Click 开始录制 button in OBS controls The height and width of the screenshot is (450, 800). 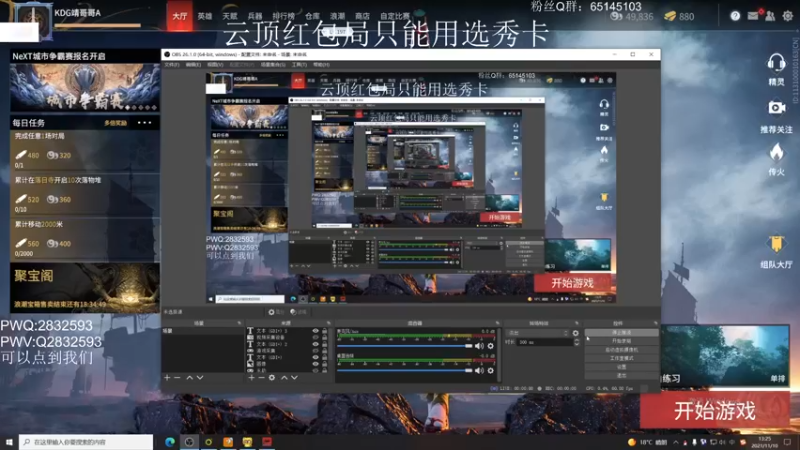[621, 341]
